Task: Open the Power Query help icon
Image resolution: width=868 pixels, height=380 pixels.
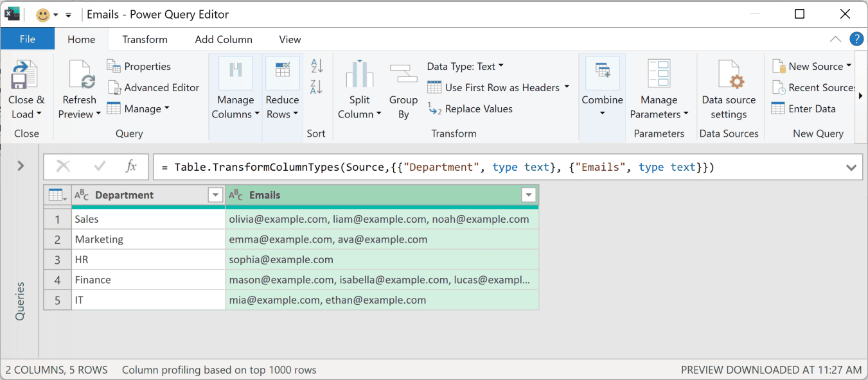Action: click(x=856, y=39)
